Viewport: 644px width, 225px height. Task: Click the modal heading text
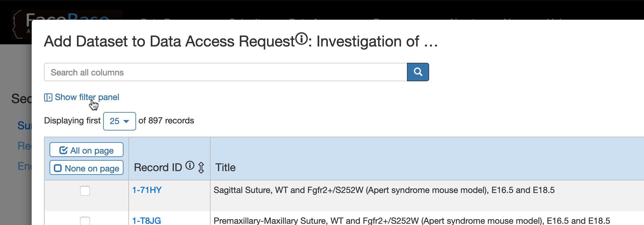pos(241,41)
